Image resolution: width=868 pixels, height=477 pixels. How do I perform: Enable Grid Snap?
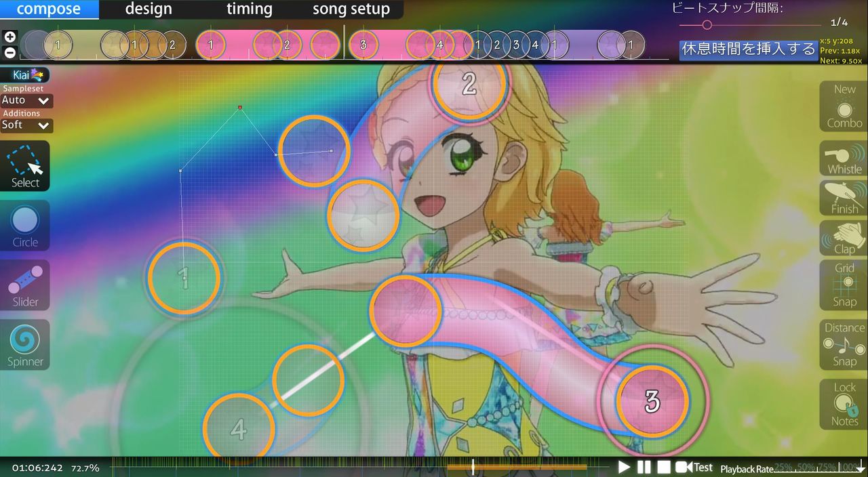[x=842, y=285]
